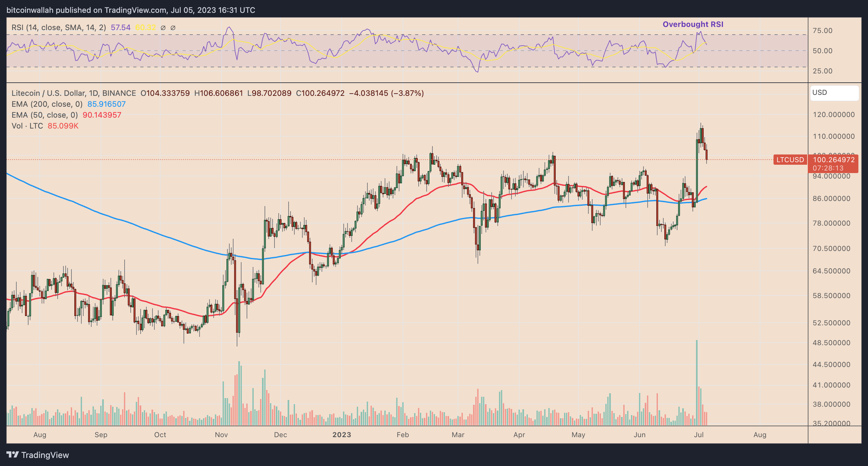Click the LTCUSD price tag label
The width and height of the screenshot is (868, 466).
tap(790, 160)
